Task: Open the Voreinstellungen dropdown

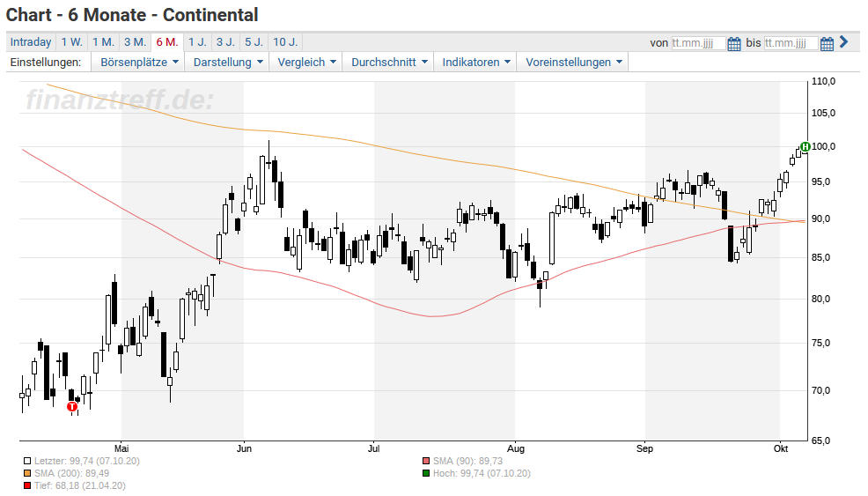Action: click(573, 62)
